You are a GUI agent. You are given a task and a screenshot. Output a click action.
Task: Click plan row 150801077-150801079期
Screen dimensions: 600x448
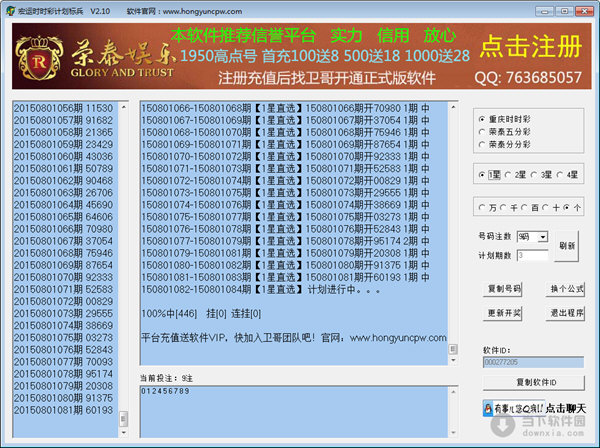285,241
